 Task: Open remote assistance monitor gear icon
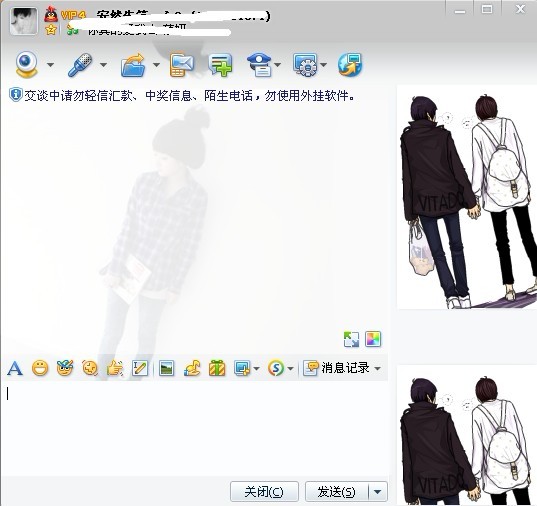click(305, 64)
